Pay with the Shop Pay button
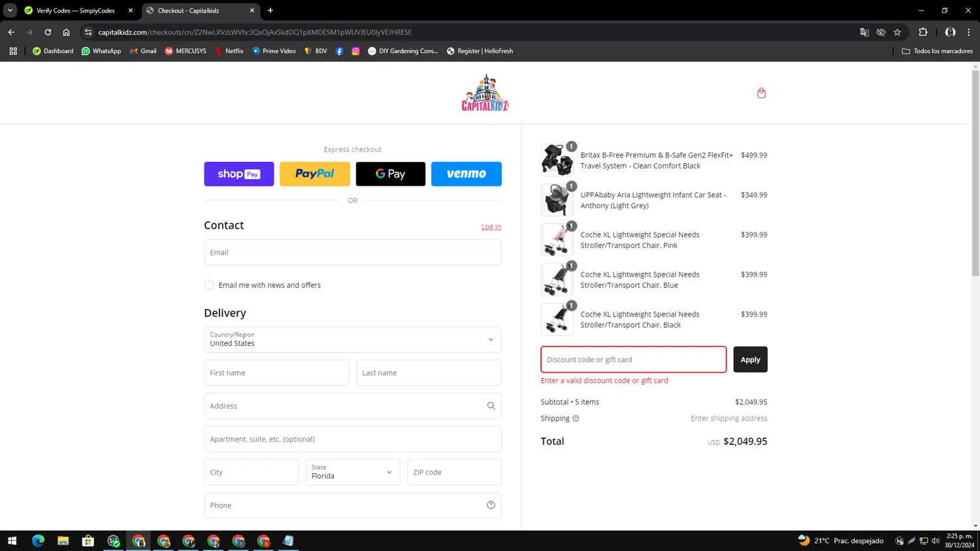 [x=239, y=174]
